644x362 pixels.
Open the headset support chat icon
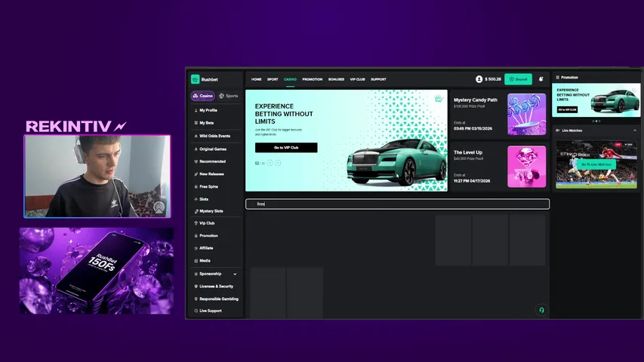(x=541, y=310)
